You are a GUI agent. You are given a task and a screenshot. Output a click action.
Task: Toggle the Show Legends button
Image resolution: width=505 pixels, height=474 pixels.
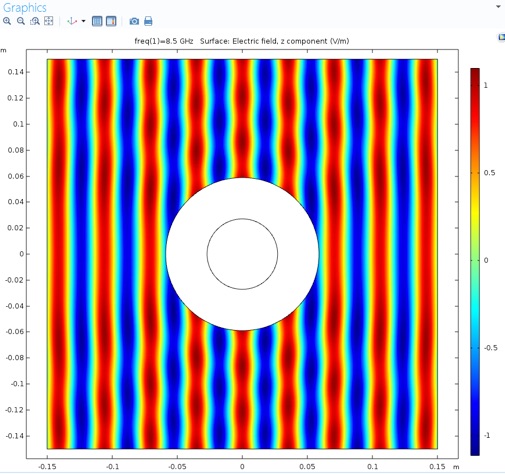tap(111, 21)
